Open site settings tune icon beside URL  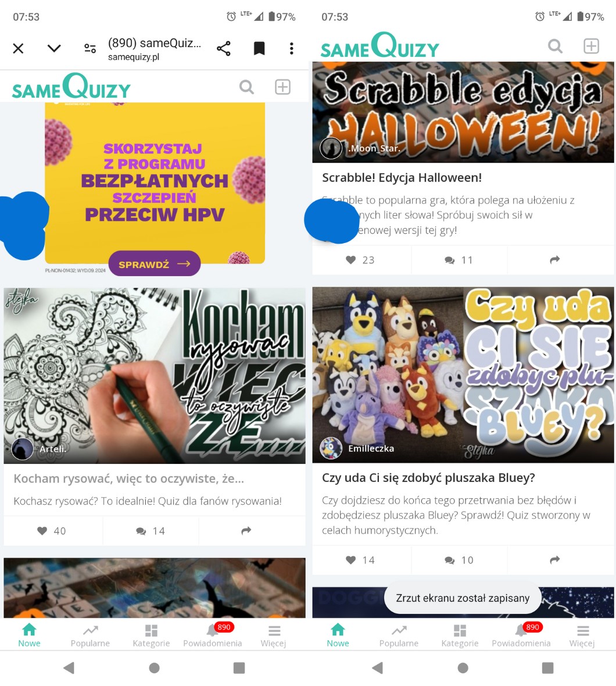tap(90, 48)
